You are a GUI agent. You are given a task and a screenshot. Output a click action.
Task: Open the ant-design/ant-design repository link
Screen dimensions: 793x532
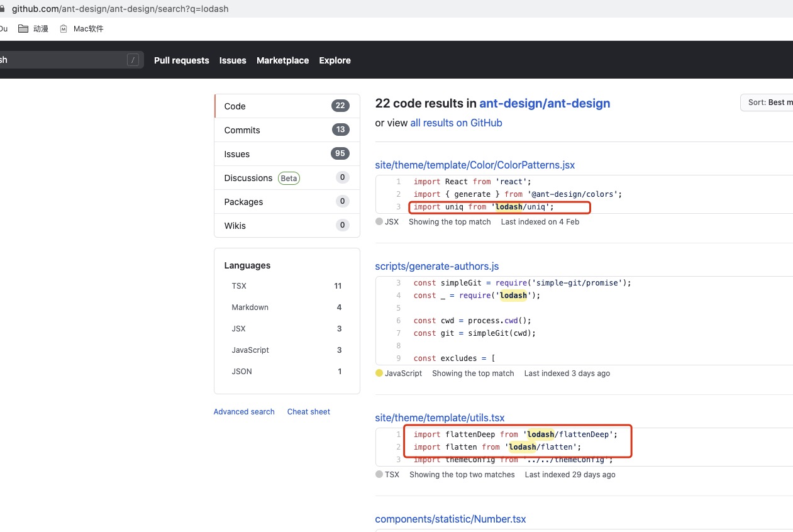(x=545, y=103)
